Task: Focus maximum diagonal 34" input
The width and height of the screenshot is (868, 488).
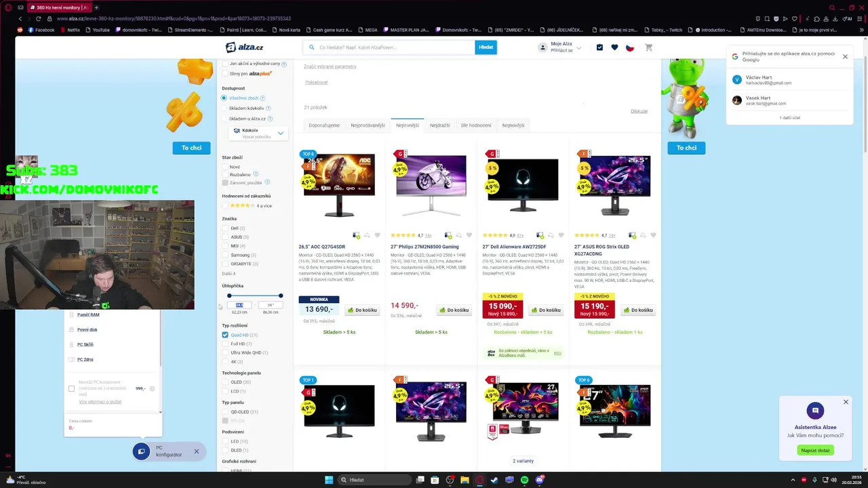Action: tap(271, 305)
